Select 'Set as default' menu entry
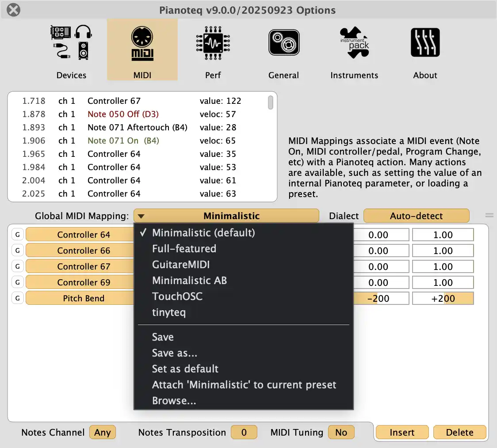497x448 pixels. 185,369
